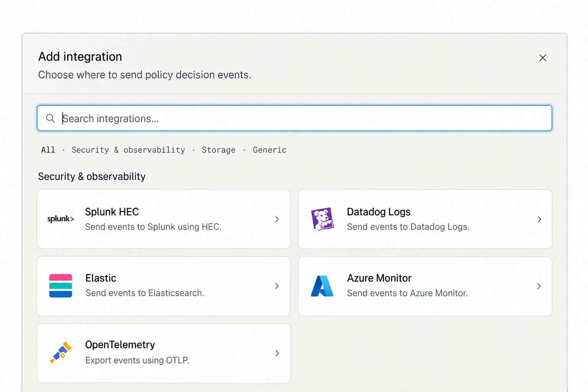Pick the OpenTelemetry card title
Image resolution: width=588 pixels, height=392 pixels.
pyautogui.click(x=120, y=345)
